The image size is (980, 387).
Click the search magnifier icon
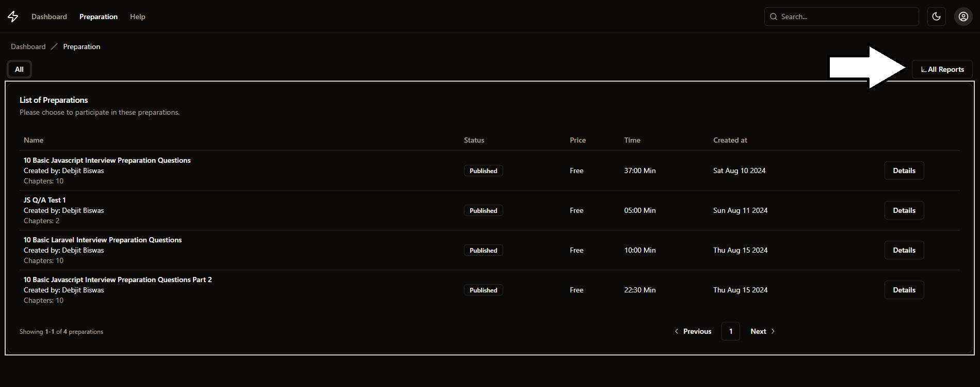774,17
